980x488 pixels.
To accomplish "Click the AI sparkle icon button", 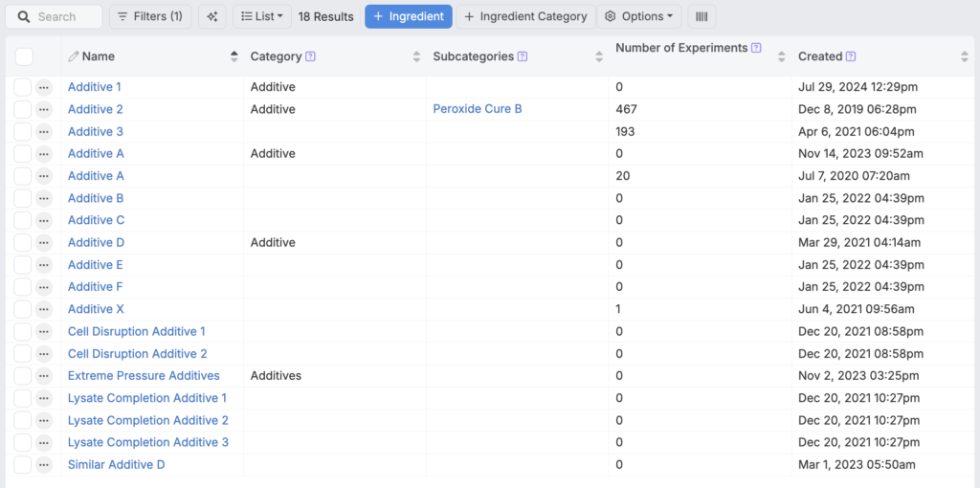I will [x=212, y=16].
